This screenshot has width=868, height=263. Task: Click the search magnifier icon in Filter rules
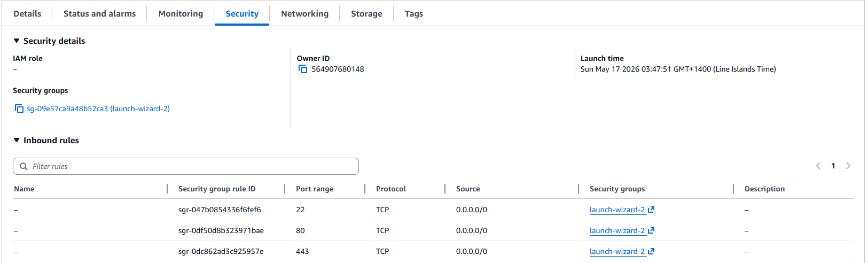24,166
